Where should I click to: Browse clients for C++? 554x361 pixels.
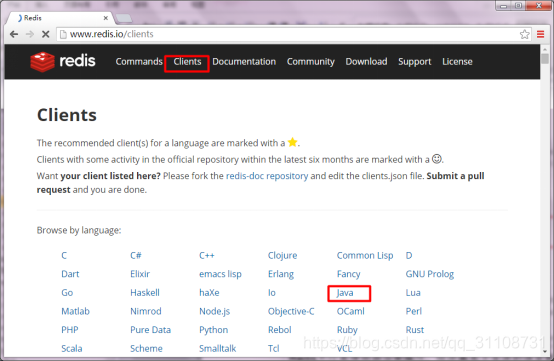click(x=207, y=255)
